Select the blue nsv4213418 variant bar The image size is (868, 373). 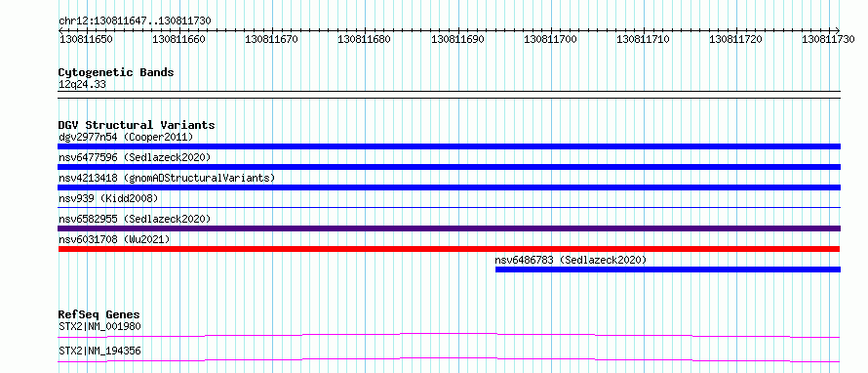pos(449,187)
